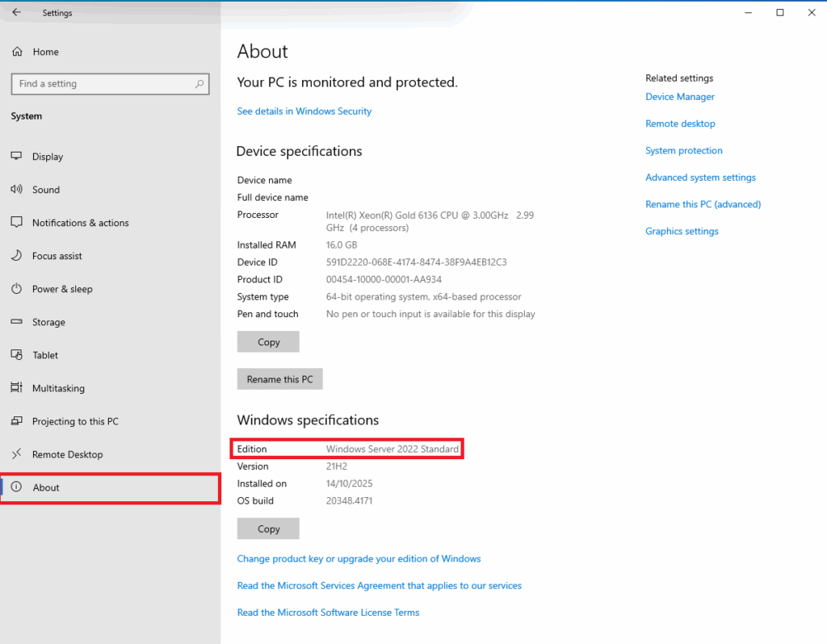Select the Sound speaker icon
Image resolution: width=827 pixels, height=644 pixels.
point(17,190)
